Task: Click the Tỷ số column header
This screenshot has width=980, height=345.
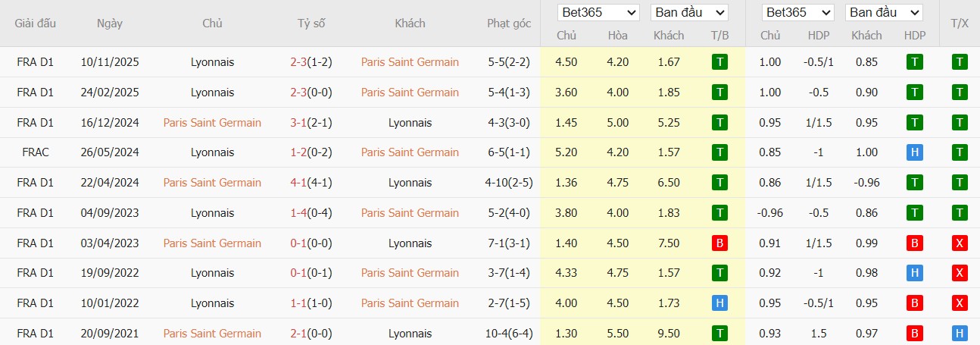Action: tap(311, 24)
